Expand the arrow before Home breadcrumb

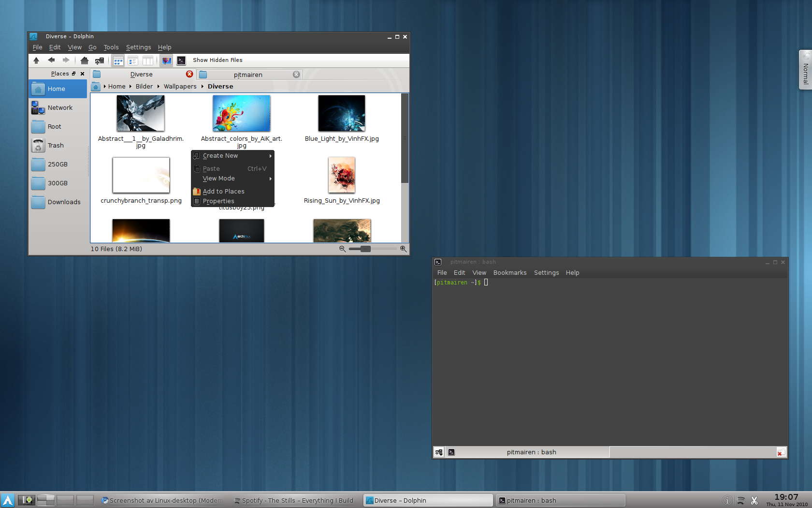pos(105,87)
